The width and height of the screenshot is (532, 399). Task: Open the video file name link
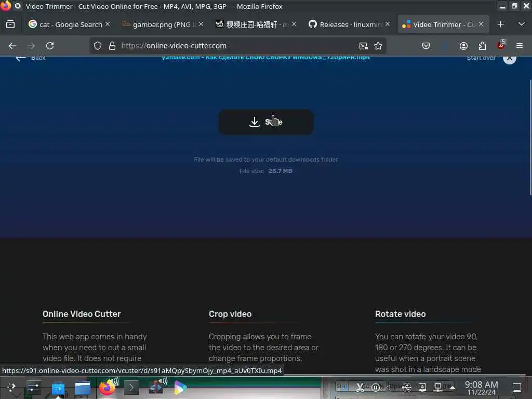point(265,58)
